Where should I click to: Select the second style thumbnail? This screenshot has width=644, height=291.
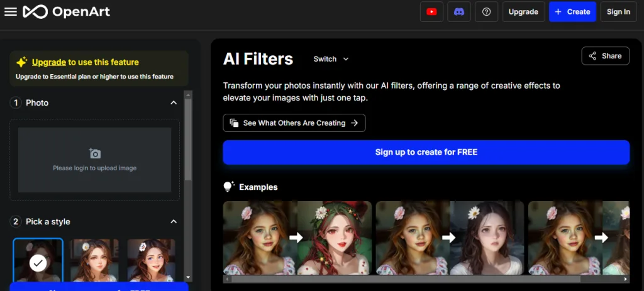pyautogui.click(x=94, y=260)
